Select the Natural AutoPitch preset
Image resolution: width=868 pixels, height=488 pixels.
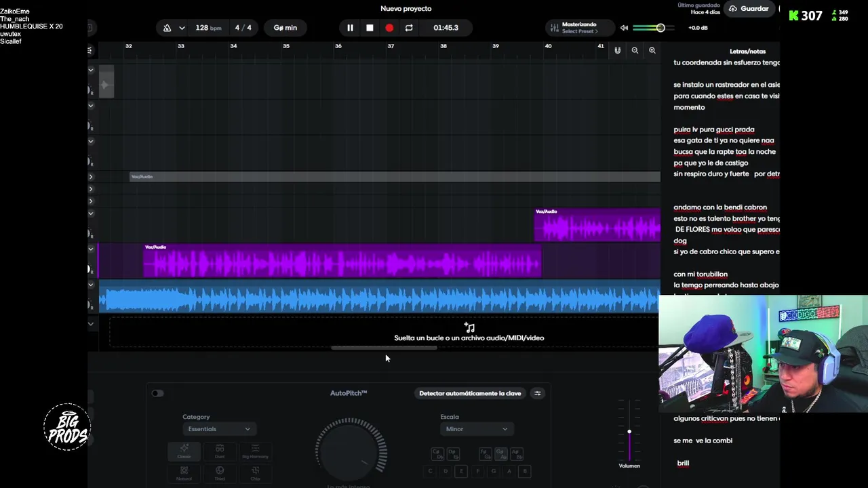pos(184,473)
